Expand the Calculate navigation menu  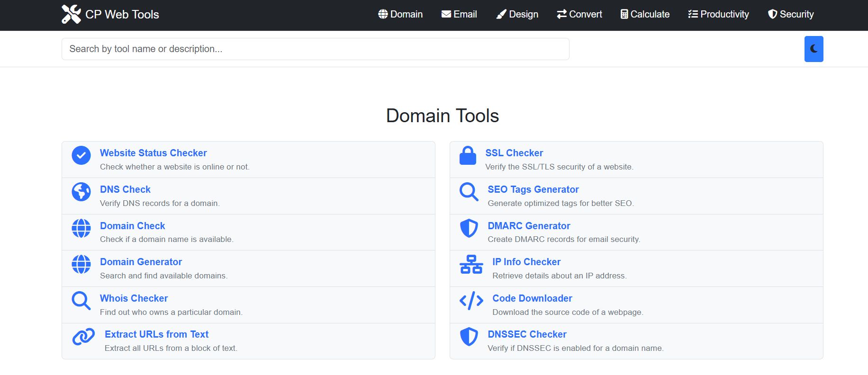645,14
